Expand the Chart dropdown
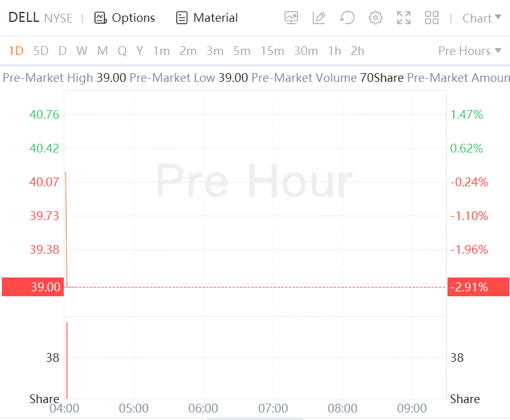The image size is (510, 420). pos(481,18)
